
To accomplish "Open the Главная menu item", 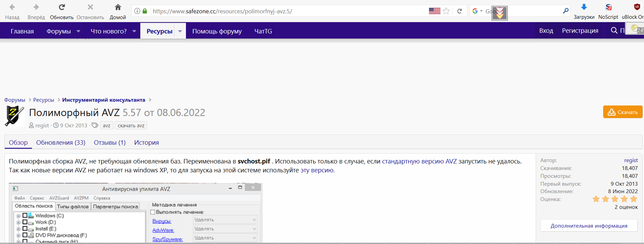I will click(x=22, y=31).
